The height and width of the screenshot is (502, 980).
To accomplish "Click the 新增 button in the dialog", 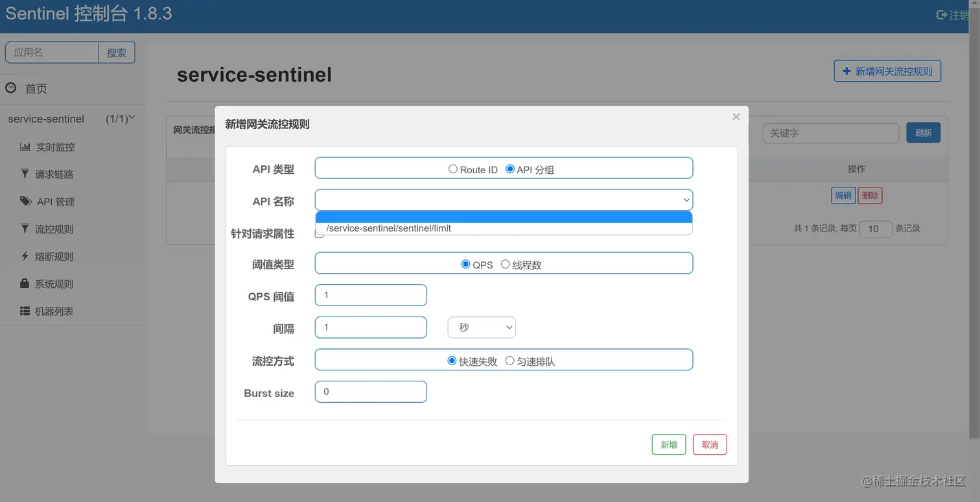I will [x=669, y=444].
